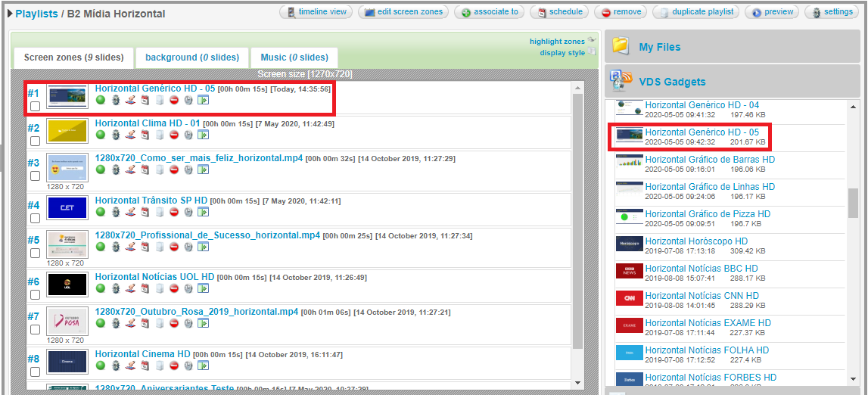Screen dimensions: 868x395
Task: Click the clock duration icon on slide #2
Action: tap(188, 135)
